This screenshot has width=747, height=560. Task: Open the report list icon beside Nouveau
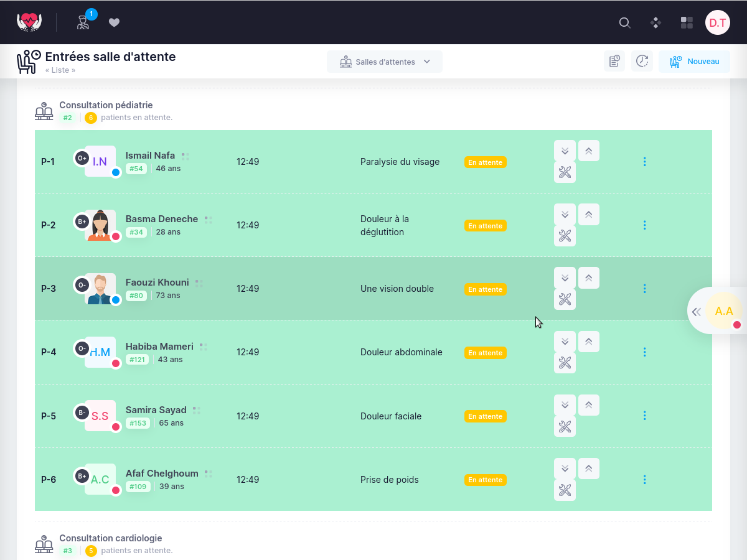tap(614, 61)
